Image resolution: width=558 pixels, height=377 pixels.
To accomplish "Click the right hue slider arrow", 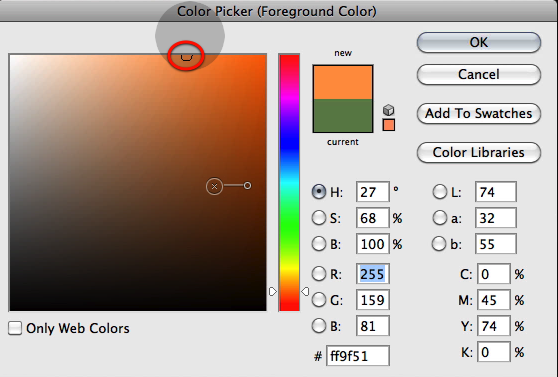I will click(305, 292).
